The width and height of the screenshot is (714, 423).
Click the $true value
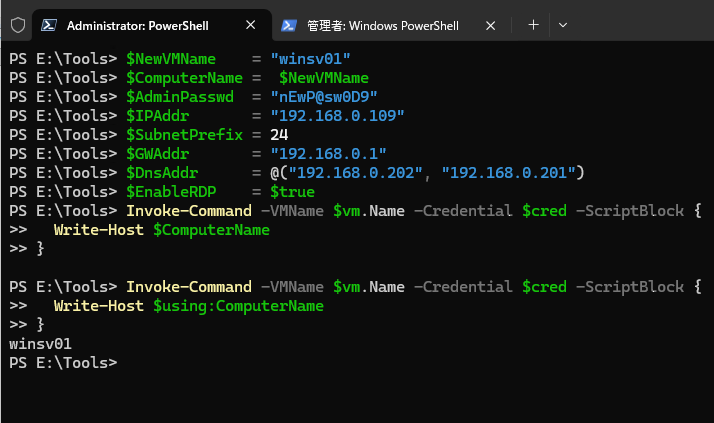click(x=292, y=192)
